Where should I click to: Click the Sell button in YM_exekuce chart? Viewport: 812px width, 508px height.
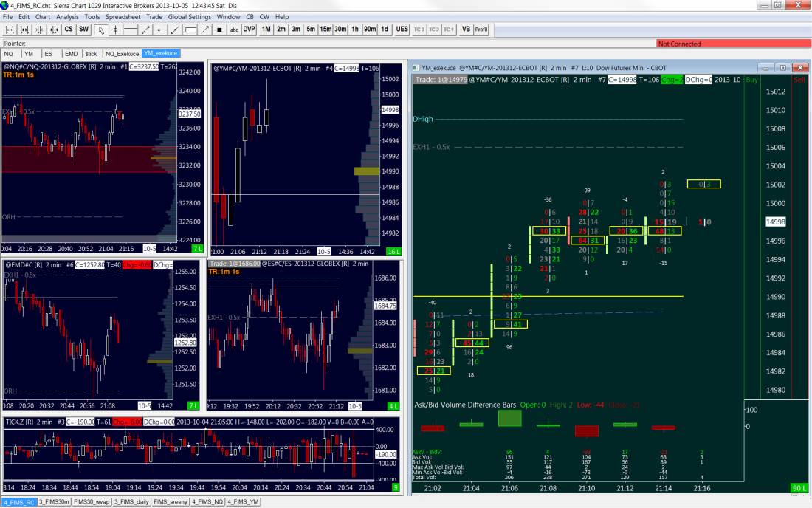pyautogui.click(x=799, y=80)
